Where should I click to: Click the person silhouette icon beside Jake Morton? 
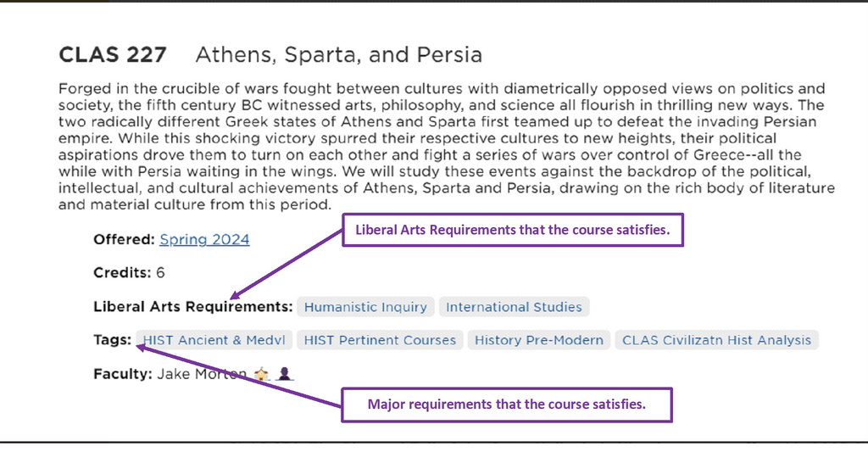[285, 373]
